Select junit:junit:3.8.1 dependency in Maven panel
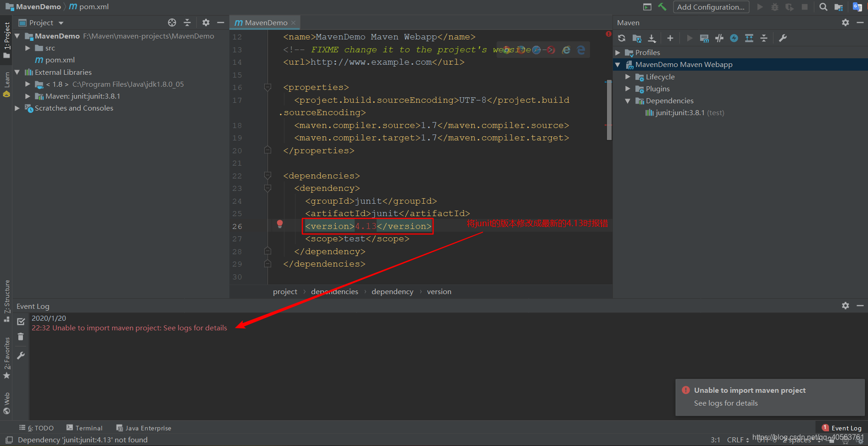 point(684,113)
